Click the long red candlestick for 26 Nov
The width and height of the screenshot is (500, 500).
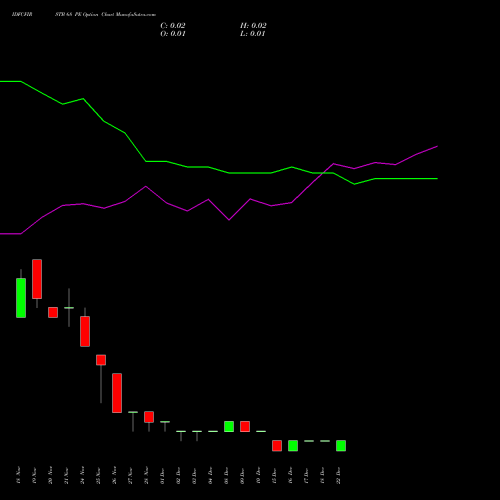point(117,393)
